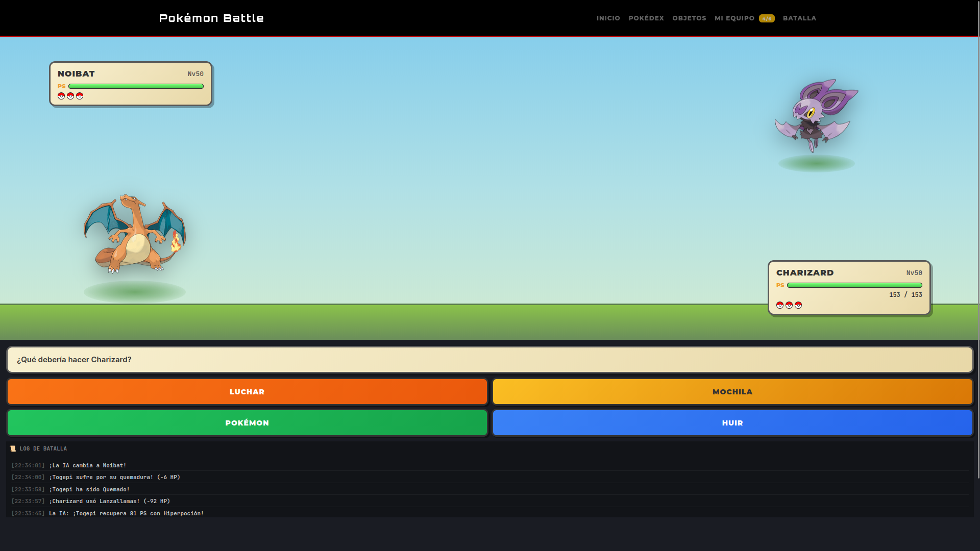The width and height of the screenshot is (980, 551).
Task: Click Charizard's green PS health bar
Action: click(854, 285)
